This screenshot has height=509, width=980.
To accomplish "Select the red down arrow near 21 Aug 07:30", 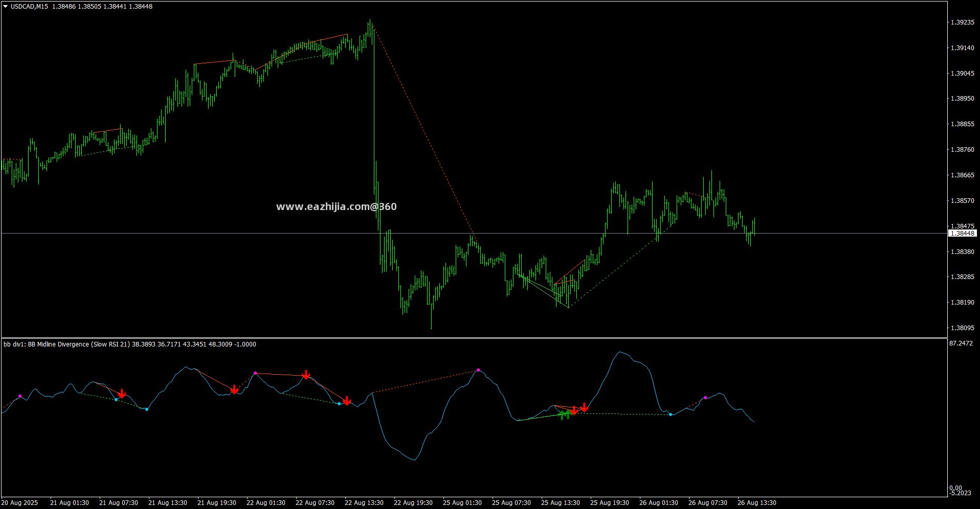I will [x=122, y=394].
